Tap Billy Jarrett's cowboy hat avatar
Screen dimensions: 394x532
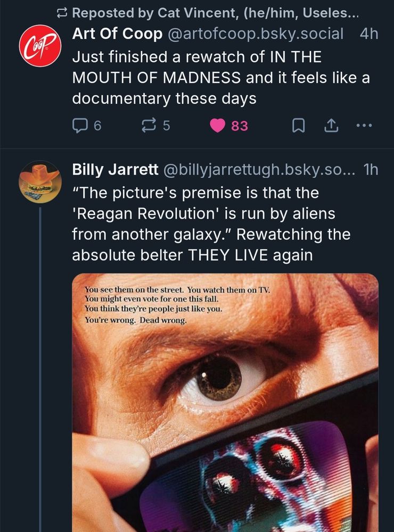pos(40,181)
